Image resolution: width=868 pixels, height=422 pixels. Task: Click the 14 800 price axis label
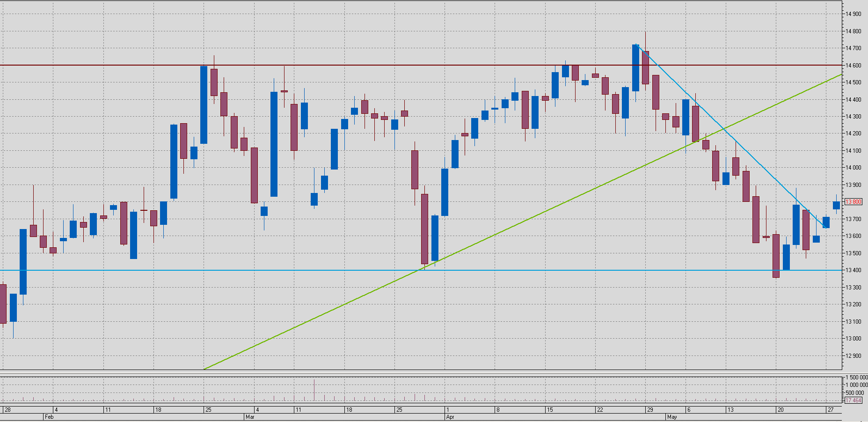pos(853,31)
